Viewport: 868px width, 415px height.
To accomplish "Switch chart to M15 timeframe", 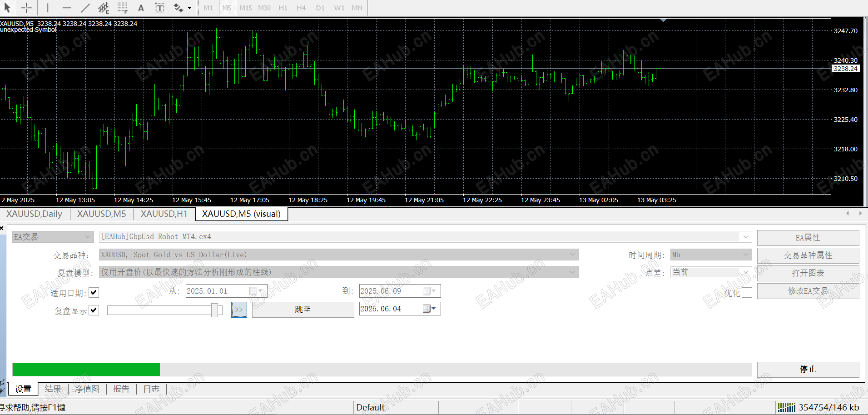I will [246, 8].
